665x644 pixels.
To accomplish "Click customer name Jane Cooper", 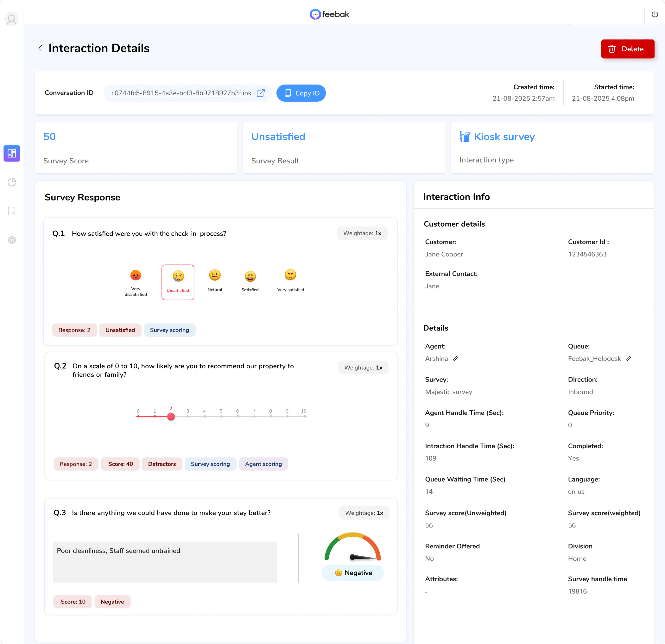I will (x=444, y=254).
